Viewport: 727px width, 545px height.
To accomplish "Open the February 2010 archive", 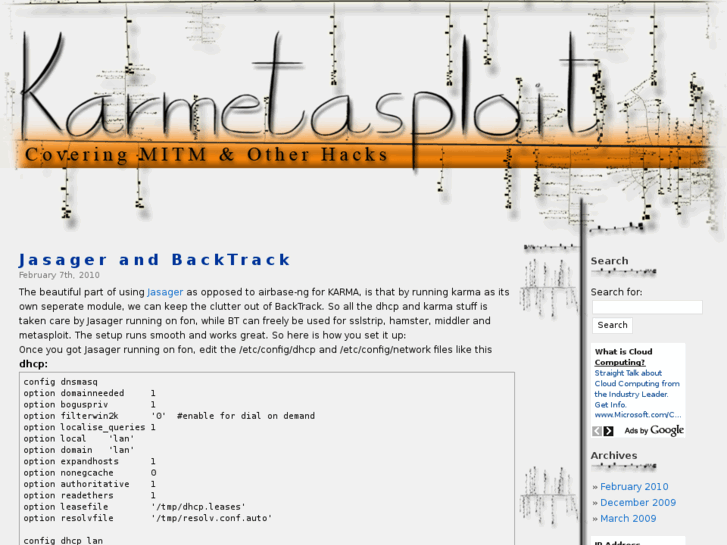I will click(634, 487).
